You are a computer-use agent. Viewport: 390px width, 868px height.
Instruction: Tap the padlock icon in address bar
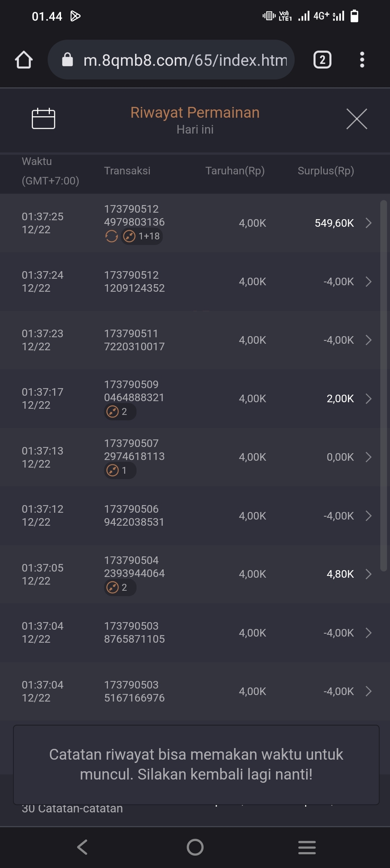tap(68, 60)
